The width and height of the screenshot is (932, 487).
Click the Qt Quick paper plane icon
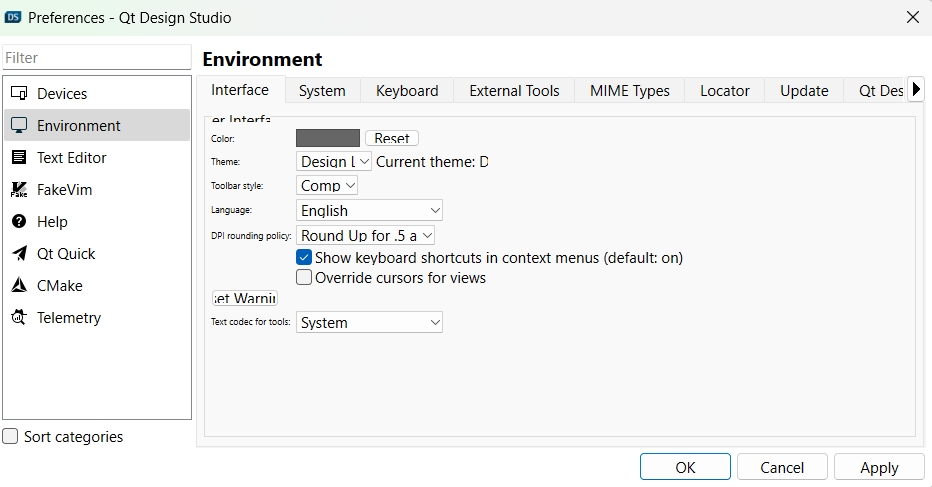pos(19,254)
